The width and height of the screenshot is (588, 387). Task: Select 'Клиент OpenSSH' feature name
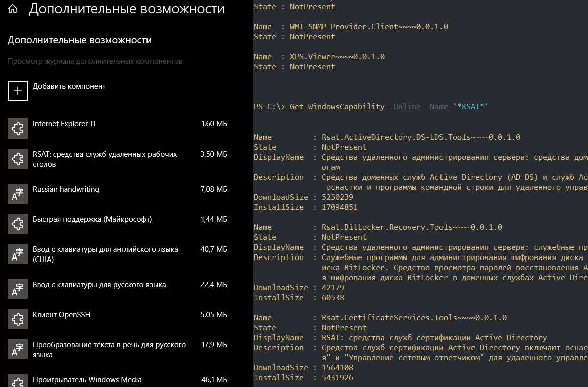click(x=61, y=315)
